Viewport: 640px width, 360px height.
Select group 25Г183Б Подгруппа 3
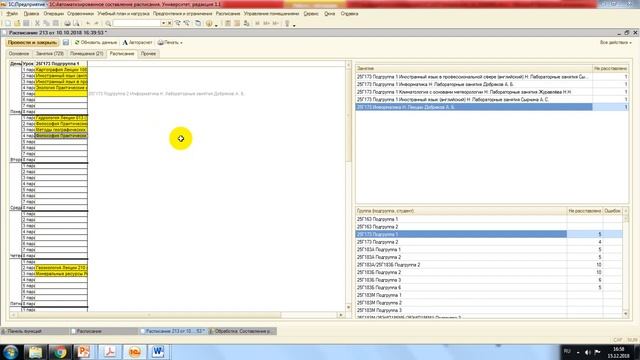[489, 280]
